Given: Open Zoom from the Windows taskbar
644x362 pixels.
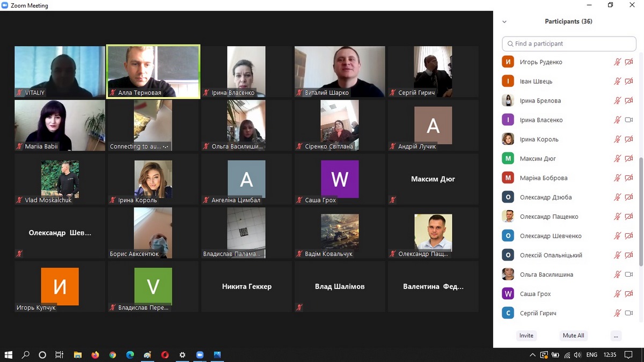Looking at the screenshot, I should (200, 355).
